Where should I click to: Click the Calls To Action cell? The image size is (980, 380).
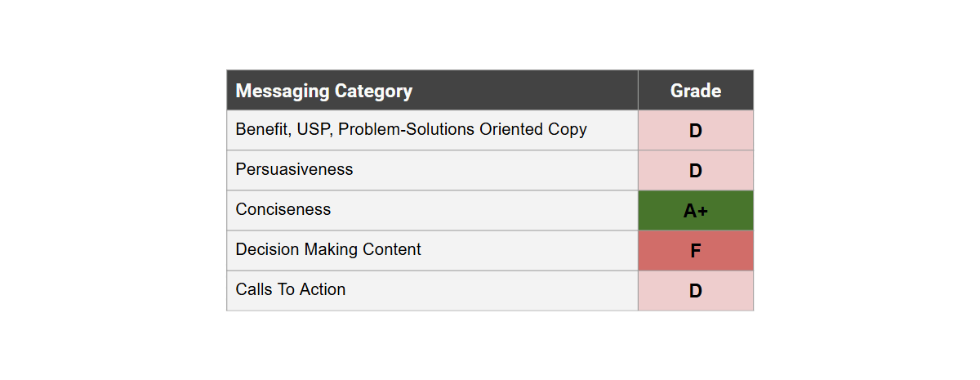pyautogui.click(x=290, y=290)
